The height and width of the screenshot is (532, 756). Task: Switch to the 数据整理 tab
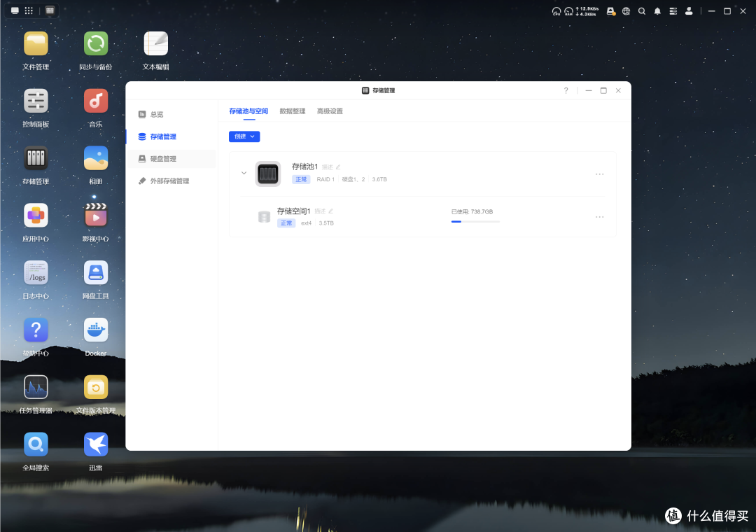coord(292,111)
